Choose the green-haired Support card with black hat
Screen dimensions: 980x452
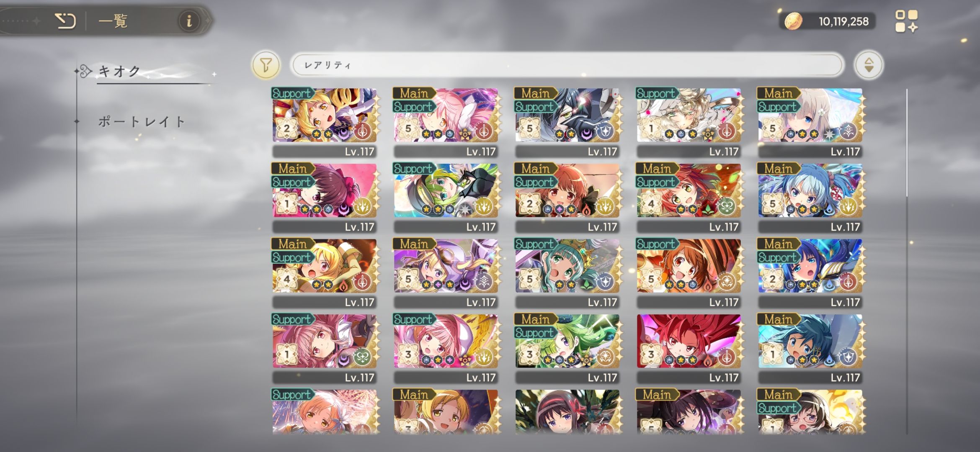(446, 198)
